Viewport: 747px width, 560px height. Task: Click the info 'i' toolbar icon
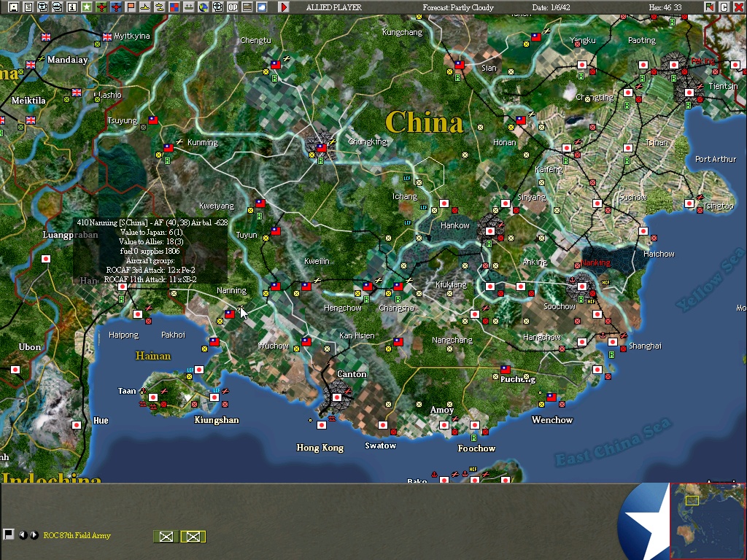pos(72,7)
